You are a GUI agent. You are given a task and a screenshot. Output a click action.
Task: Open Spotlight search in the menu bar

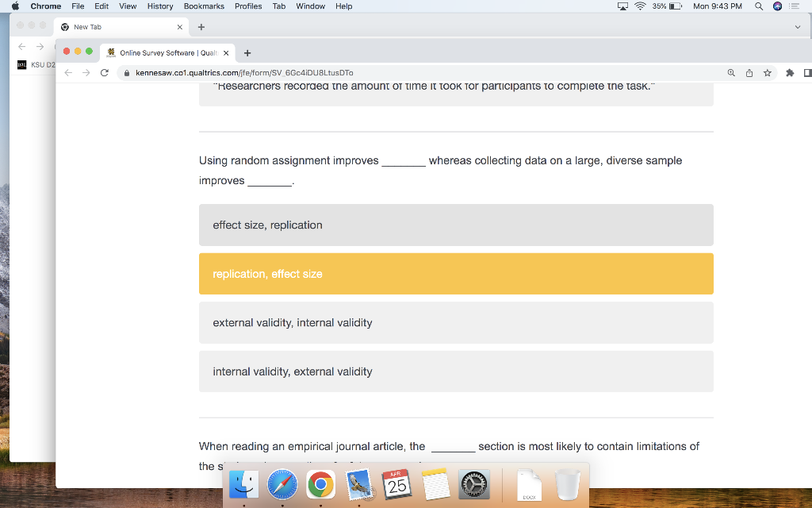(757, 6)
